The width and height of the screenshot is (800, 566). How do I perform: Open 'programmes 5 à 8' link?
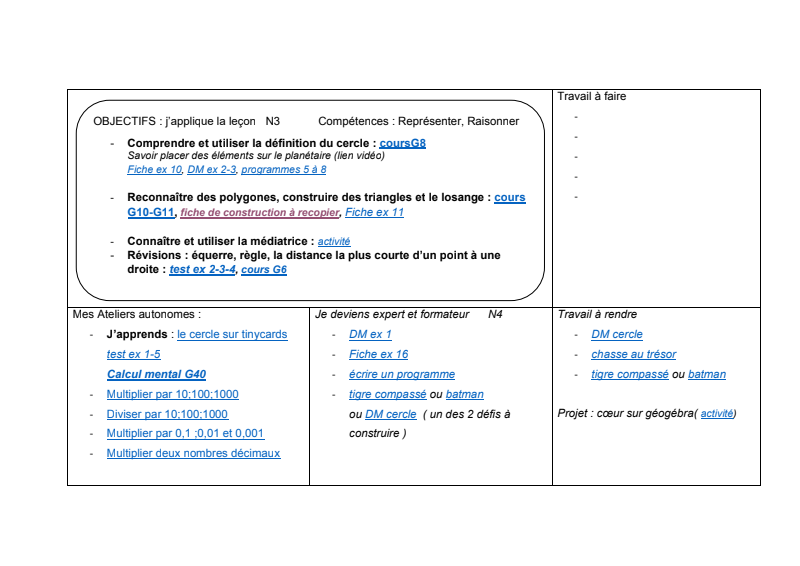click(x=284, y=170)
